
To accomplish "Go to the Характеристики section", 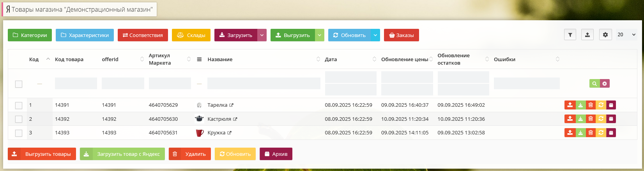I will click(x=85, y=35).
